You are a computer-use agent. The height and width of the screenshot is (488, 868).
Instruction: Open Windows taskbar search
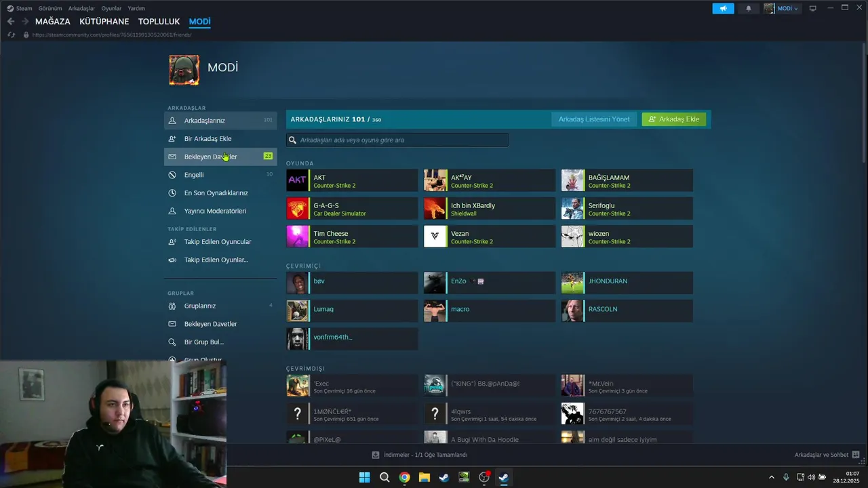pos(384,477)
